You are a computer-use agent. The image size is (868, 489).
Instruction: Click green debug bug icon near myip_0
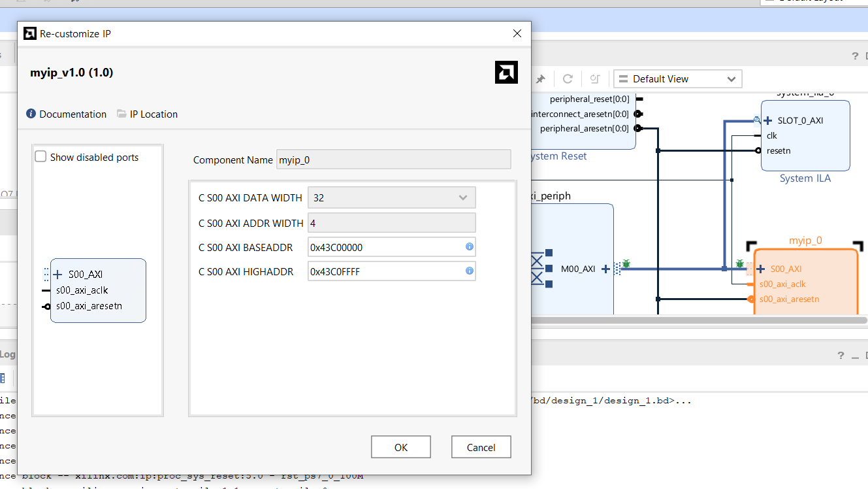pyautogui.click(x=740, y=263)
